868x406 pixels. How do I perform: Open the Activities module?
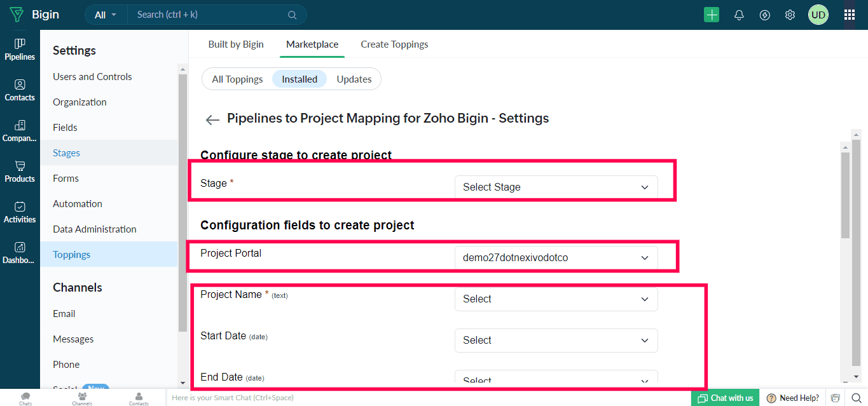pyautogui.click(x=20, y=212)
